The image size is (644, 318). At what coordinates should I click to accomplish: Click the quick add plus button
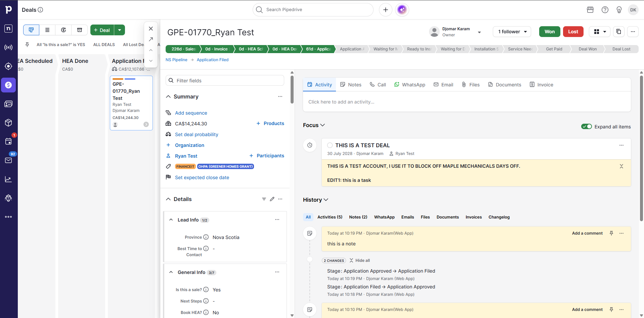tap(386, 10)
